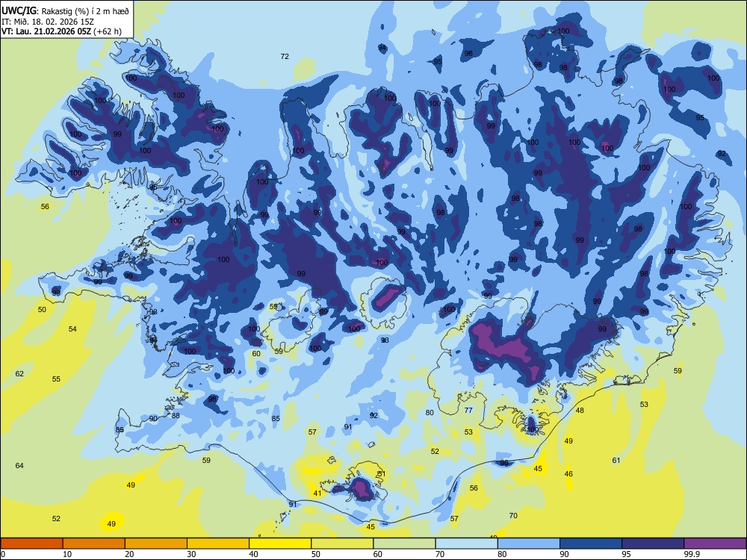Click the '99.9' legend scale label

click(692, 554)
